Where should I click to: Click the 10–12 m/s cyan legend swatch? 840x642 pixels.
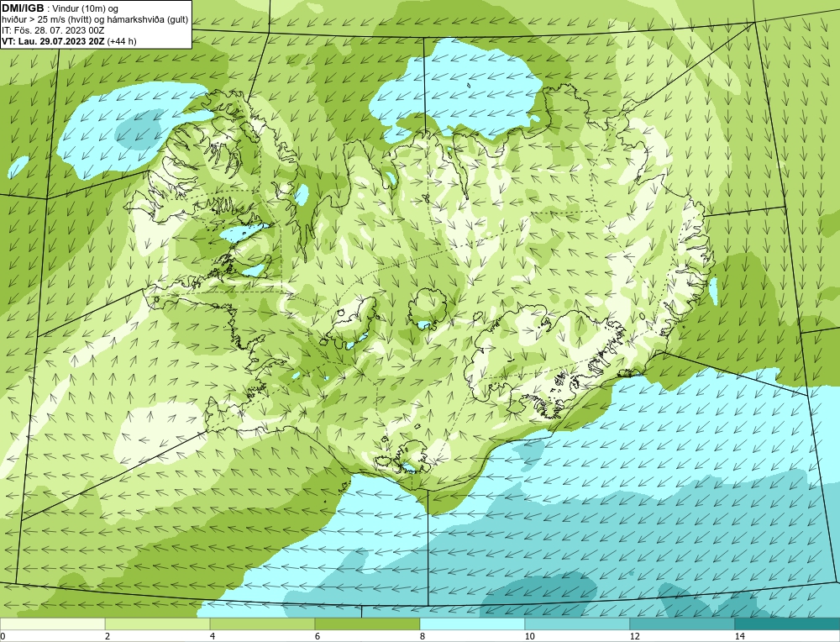[x=577, y=624]
